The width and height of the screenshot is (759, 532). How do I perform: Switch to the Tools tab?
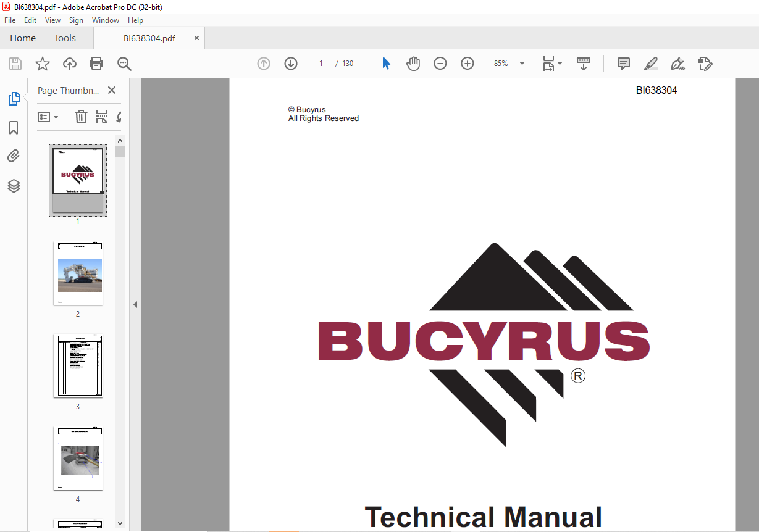click(65, 38)
